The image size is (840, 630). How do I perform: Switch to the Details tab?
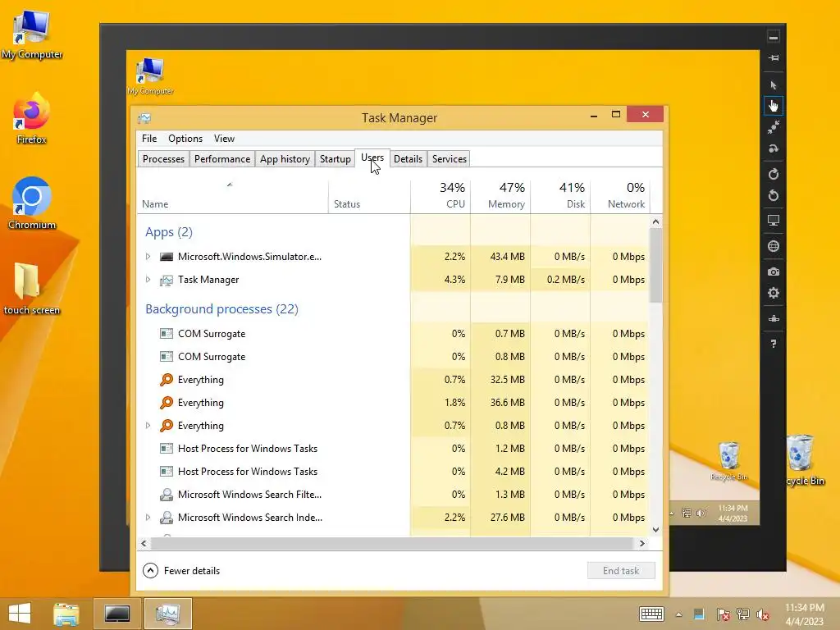(x=408, y=159)
